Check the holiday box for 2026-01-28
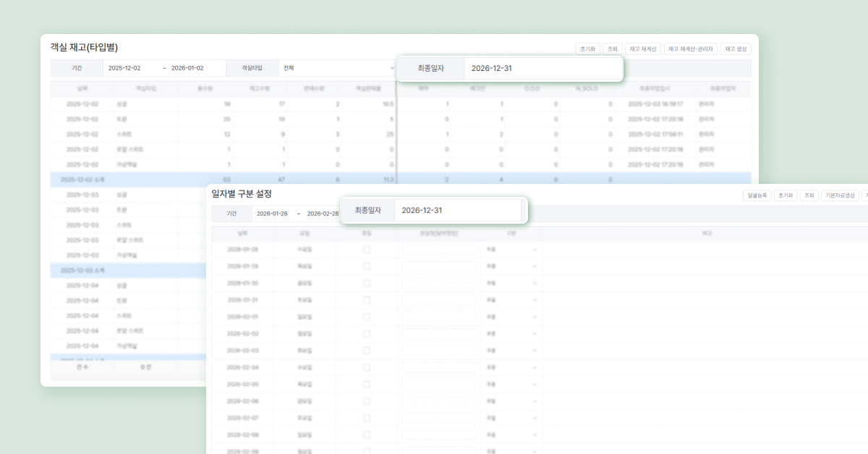868x454 pixels. click(x=367, y=249)
